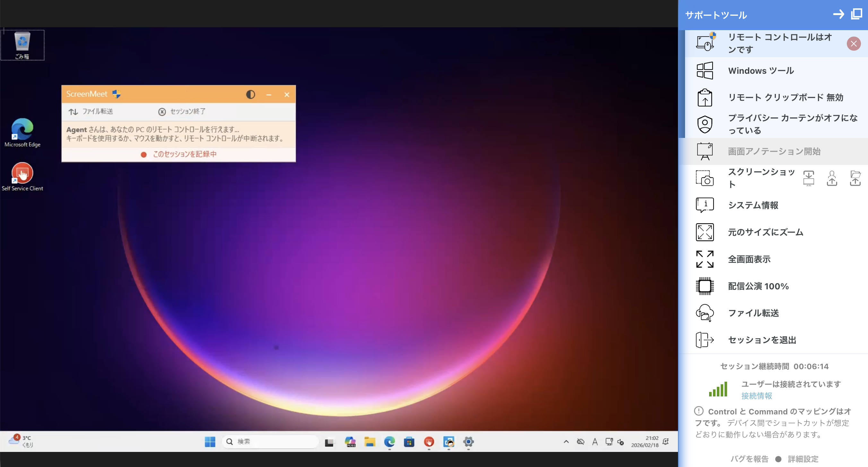Expand hidden system tray icons chevron

(566, 441)
